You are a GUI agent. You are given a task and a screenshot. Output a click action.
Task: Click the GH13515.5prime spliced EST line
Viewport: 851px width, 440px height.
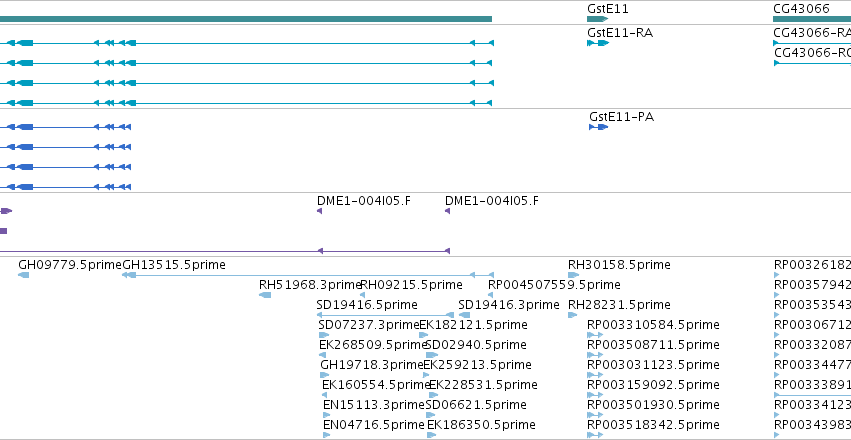tap(308, 275)
